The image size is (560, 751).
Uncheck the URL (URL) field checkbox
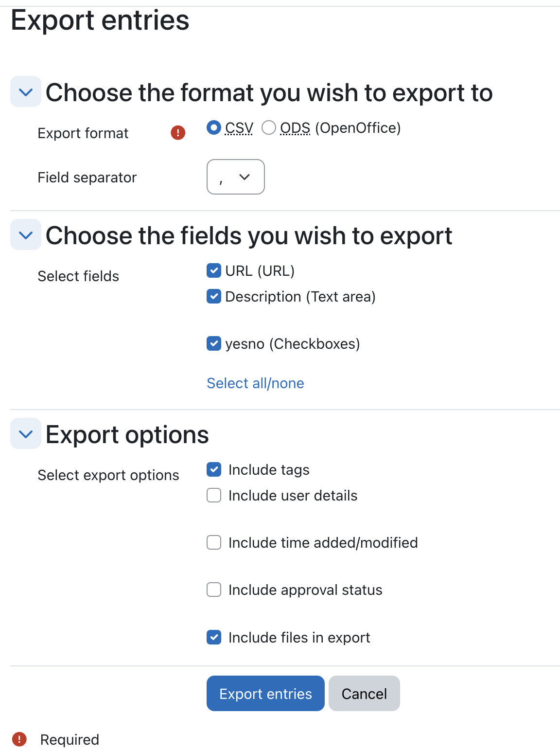214,270
